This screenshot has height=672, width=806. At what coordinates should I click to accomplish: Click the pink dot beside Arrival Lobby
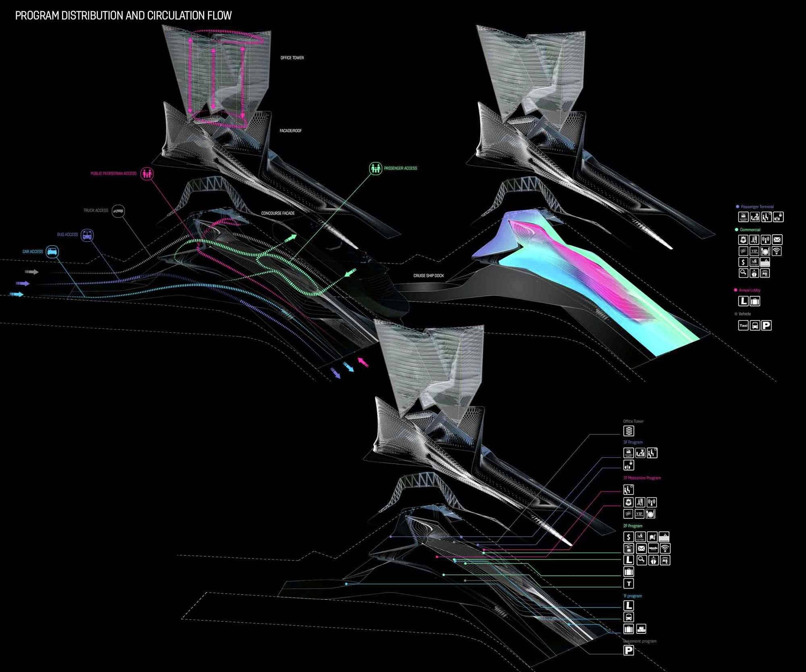[x=735, y=290]
